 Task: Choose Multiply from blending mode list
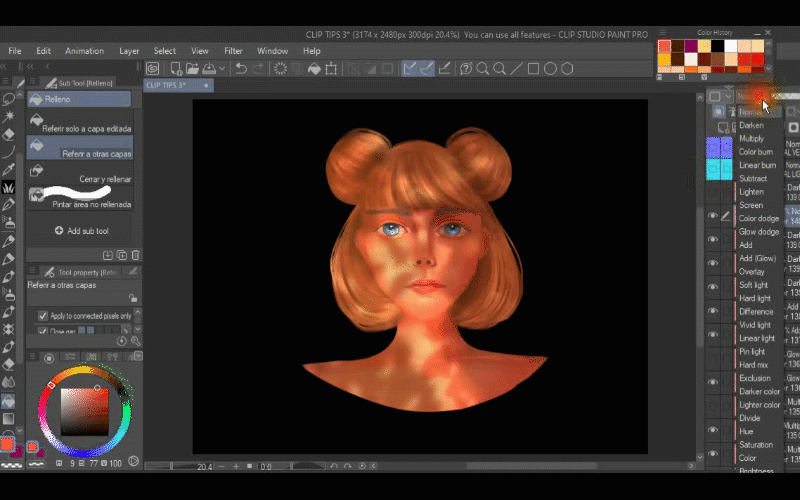[x=751, y=139]
